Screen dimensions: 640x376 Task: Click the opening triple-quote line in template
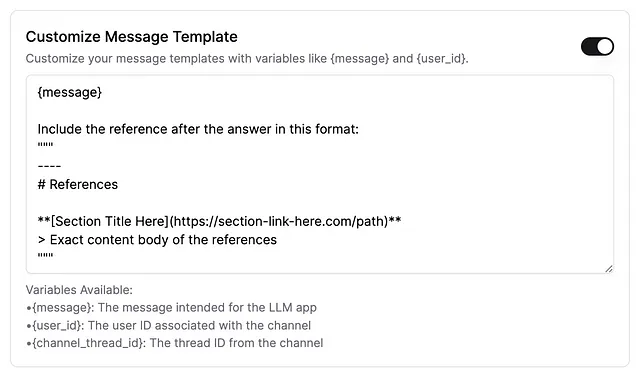pyautogui.click(x=45, y=145)
